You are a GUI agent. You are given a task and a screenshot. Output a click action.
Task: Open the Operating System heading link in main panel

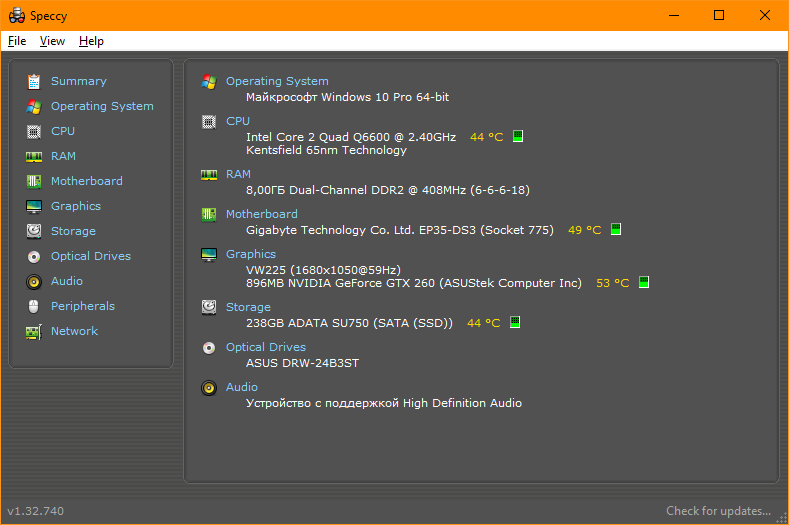(x=277, y=81)
